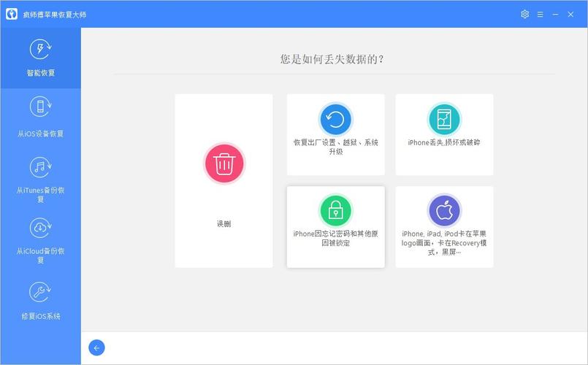Click the green padlock icon
588x365 pixels.
tap(335, 211)
